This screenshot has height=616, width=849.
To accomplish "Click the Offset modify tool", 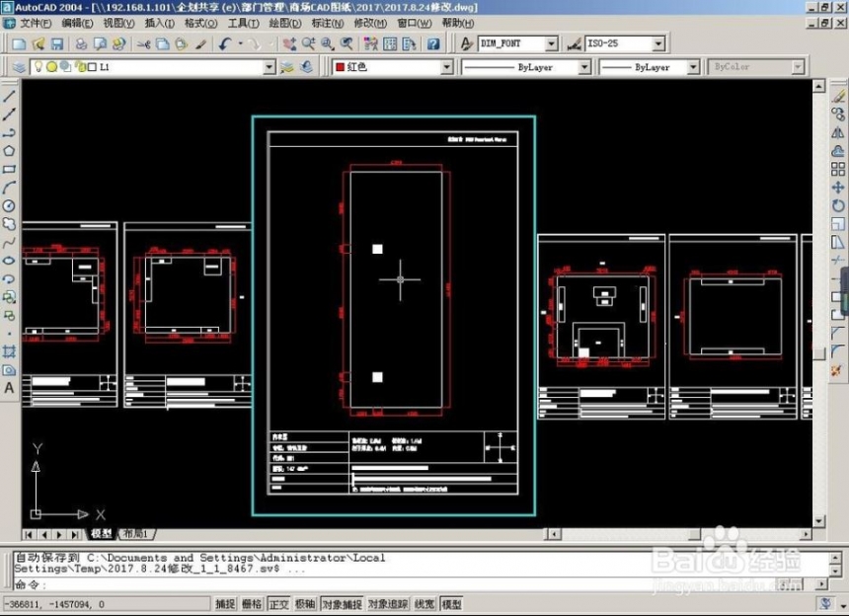I will (838, 151).
